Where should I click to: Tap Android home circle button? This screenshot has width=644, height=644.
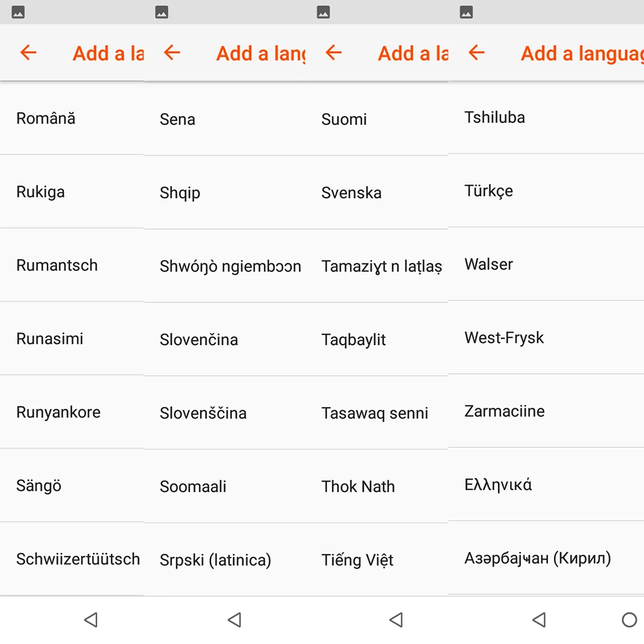(x=629, y=620)
